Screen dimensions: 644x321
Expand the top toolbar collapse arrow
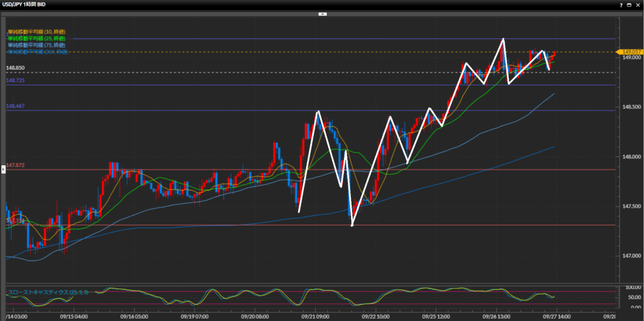pos(322,13)
